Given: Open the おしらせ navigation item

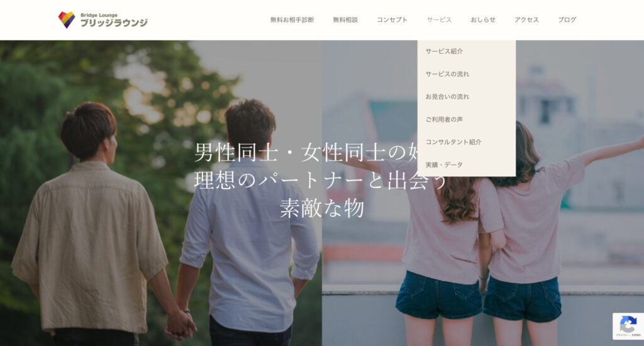Looking at the screenshot, I should tap(483, 20).
